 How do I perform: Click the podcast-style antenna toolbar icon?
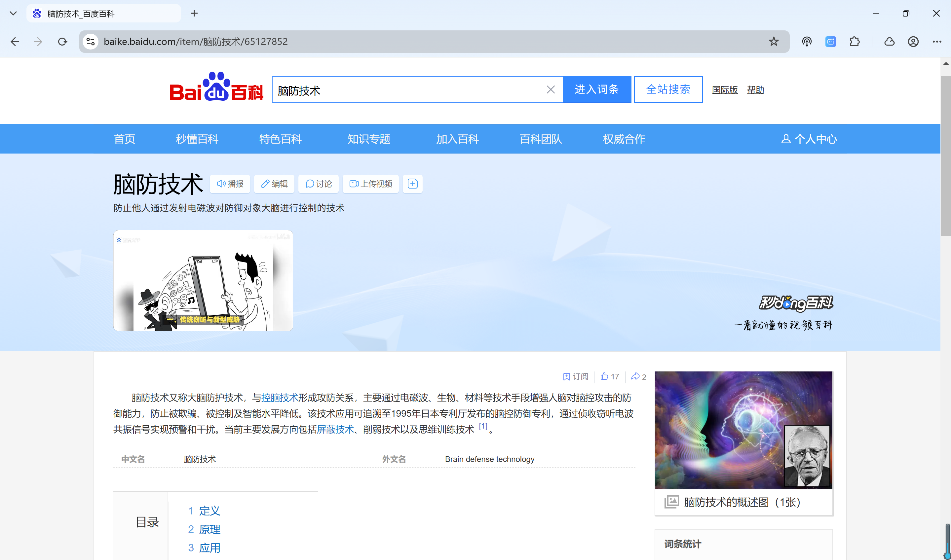806,42
